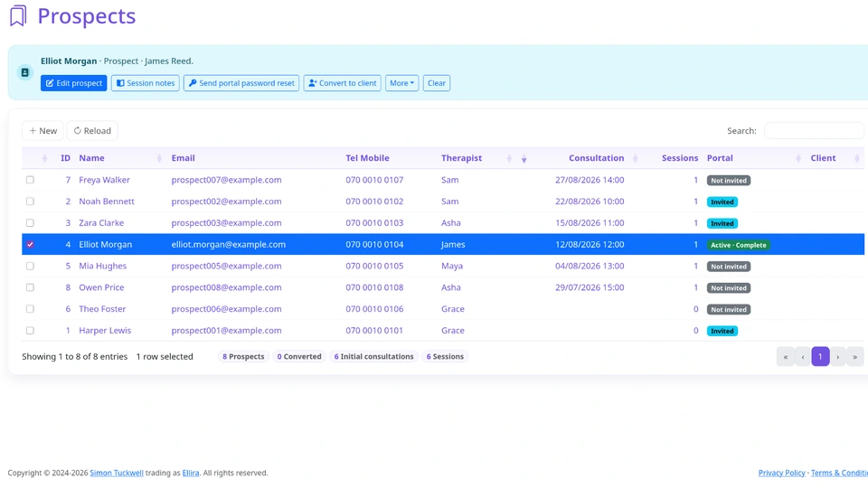Check the Owen Price row checkbox
The width and height of the screenshot is (868, 488).
click(30, 287)
